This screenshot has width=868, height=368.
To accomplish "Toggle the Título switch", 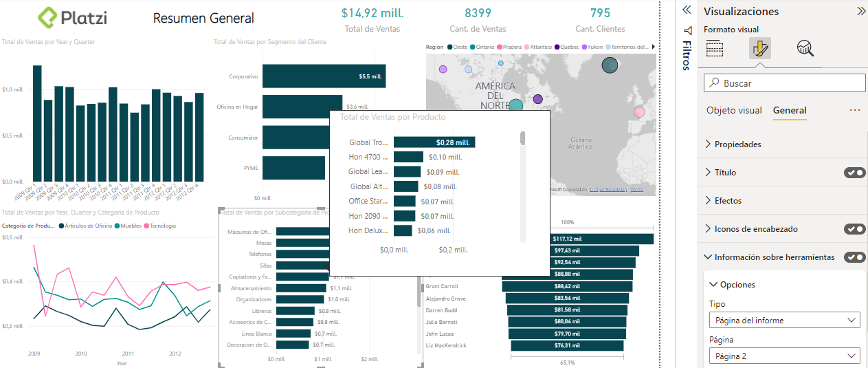I will [x=855, y=173].
